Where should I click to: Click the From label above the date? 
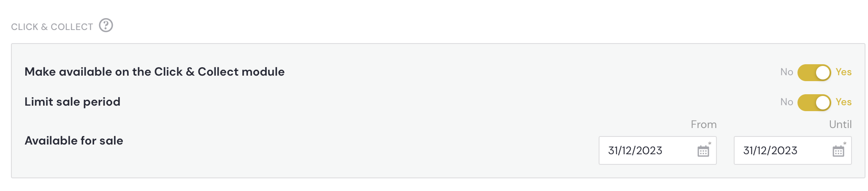pos(703,125)
